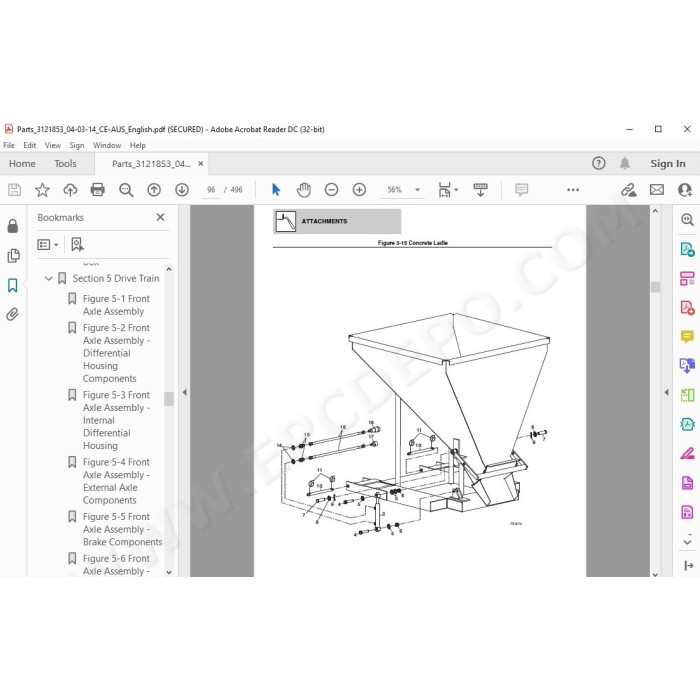Open Export PDF tool in right pane

(x=687, y=249)
